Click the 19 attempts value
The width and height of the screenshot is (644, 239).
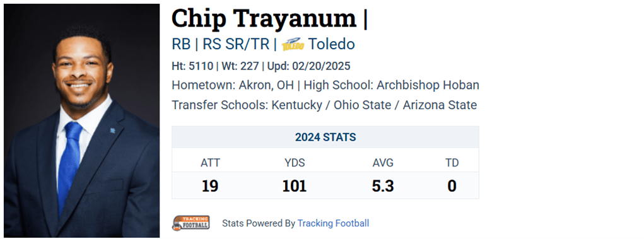[210, 187]
